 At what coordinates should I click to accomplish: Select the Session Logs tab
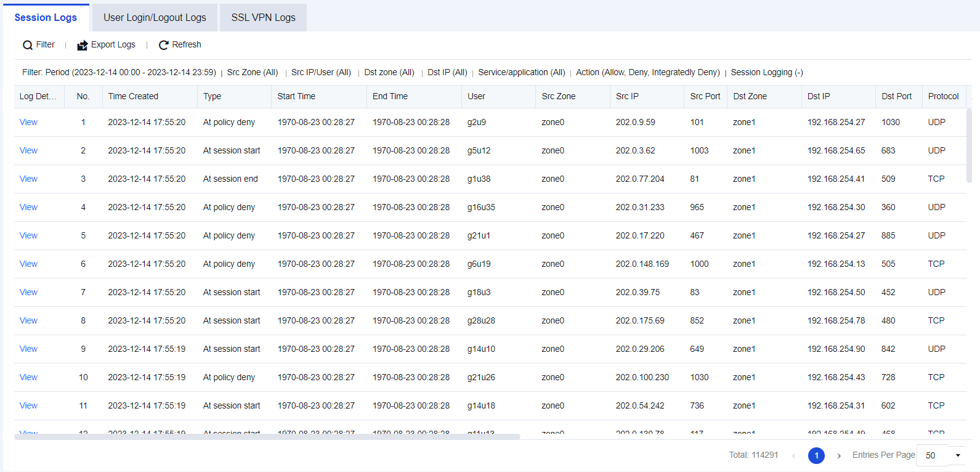pos(46,17)
